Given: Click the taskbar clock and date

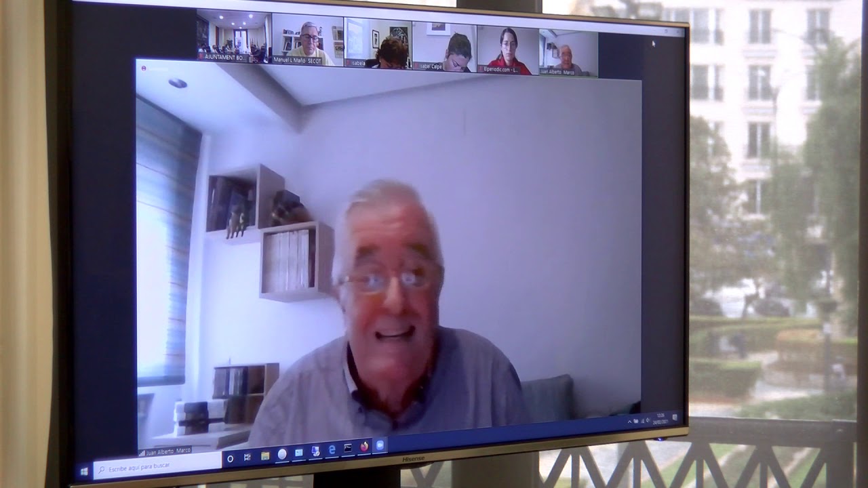Looking at the screenshot, I should pos(660,419).
